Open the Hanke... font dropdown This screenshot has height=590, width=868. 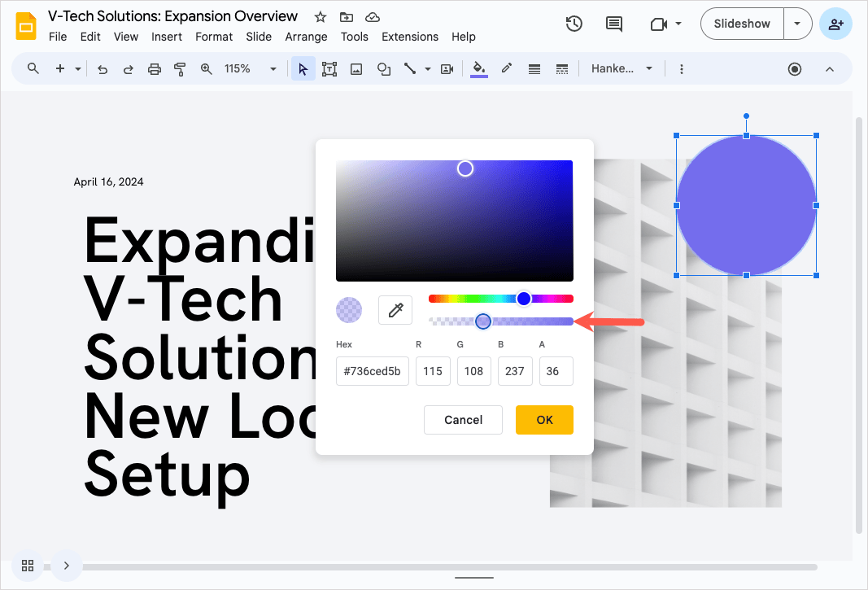point(622,68)
